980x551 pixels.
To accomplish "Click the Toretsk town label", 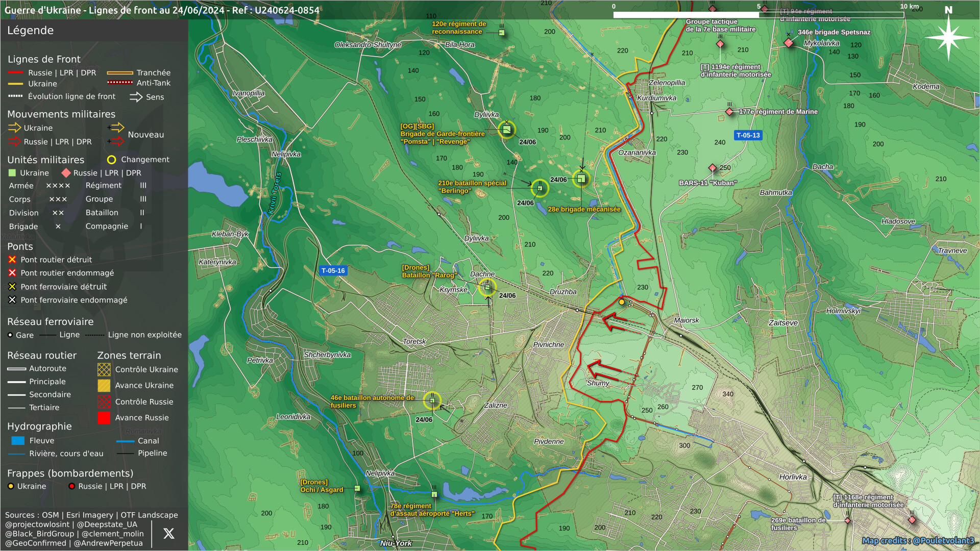I will click(x=414, y=341).
